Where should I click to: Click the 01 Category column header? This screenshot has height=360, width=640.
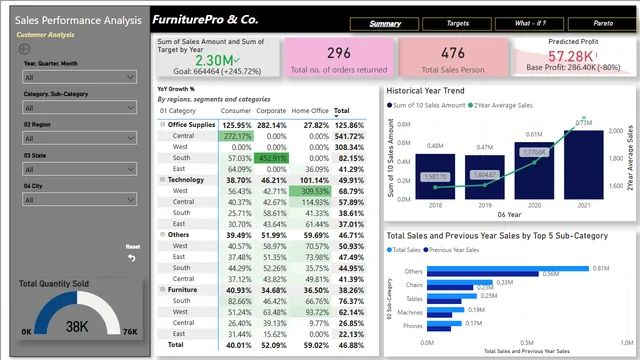pyautogui.click(x=178, y=111)
